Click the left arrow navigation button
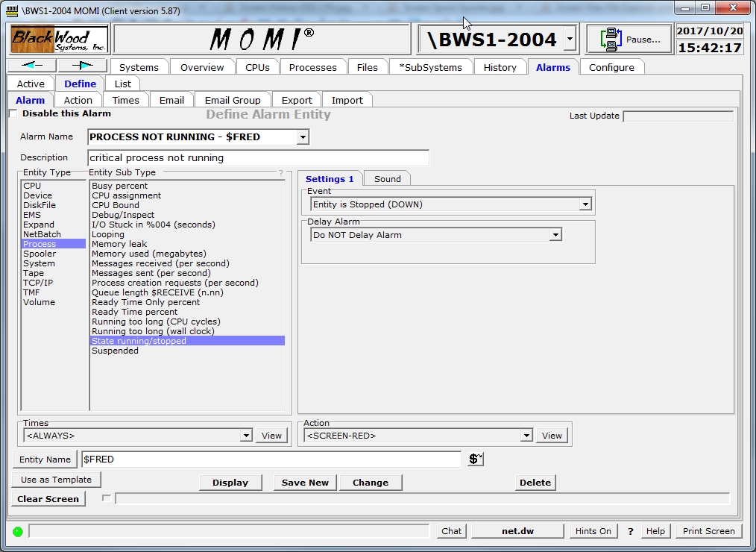756x552 pixels. (31, 66)
